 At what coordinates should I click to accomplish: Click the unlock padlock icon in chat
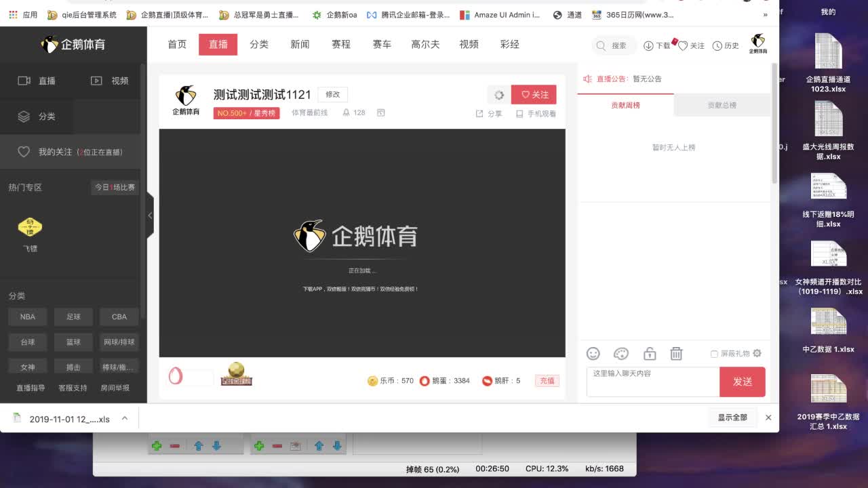click(650, 354)
